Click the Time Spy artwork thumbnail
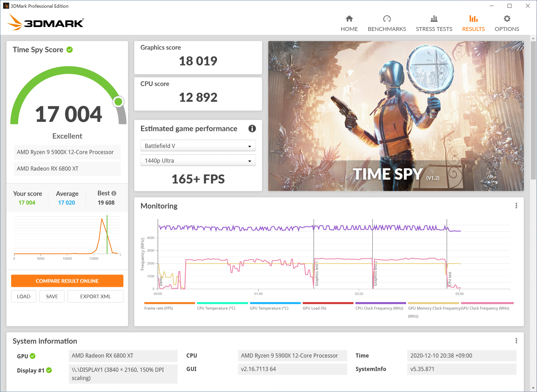 click(x=396, y=116)
